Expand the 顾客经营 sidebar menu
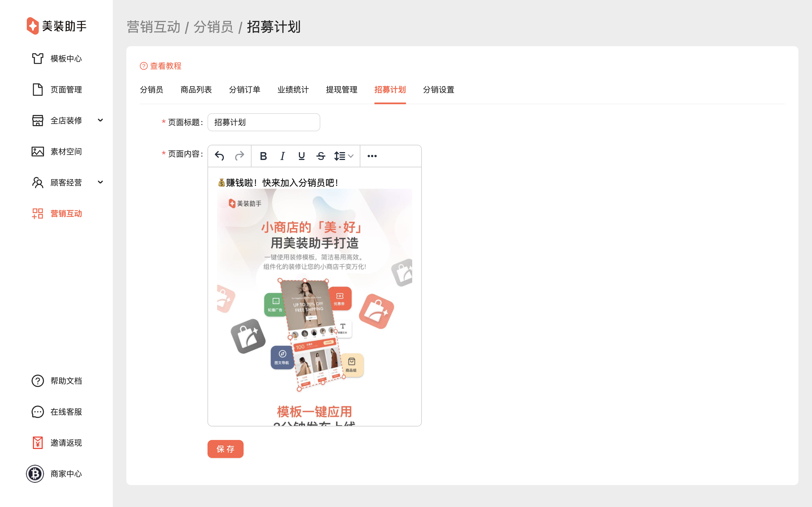The image size is (812, 507). coord(100,183)
